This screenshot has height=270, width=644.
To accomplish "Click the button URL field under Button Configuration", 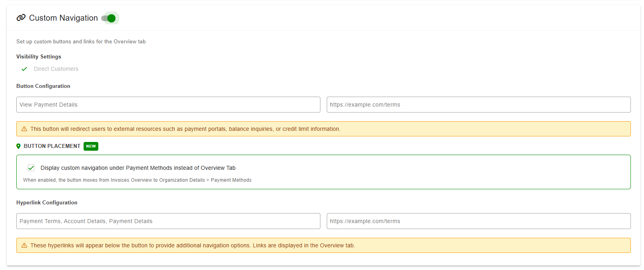I will pos(479,105).
